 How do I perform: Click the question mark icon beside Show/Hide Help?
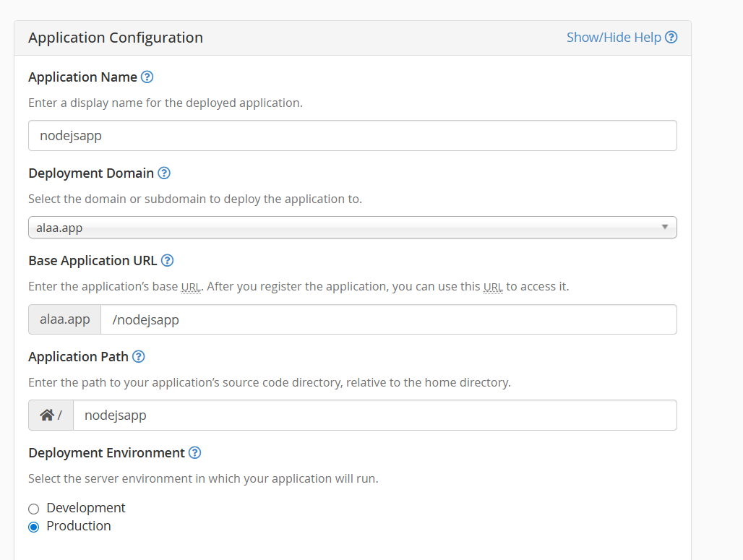[x=670, y=37]
